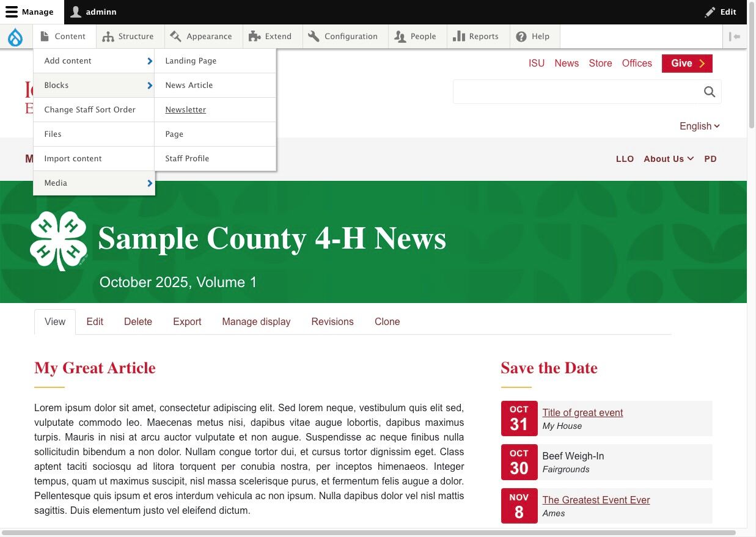Screen dimensions: 756x537
Task: Expand the Add content submenu arrow
Action: (150, 61)
